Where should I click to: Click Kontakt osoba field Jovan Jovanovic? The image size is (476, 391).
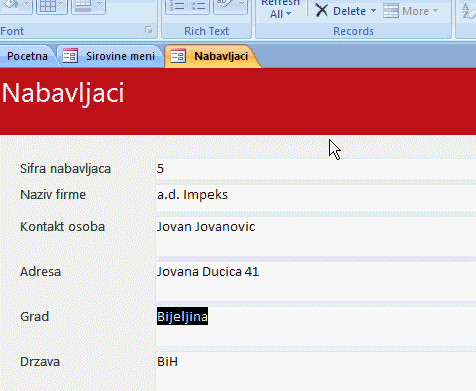(x=316, y=236)
